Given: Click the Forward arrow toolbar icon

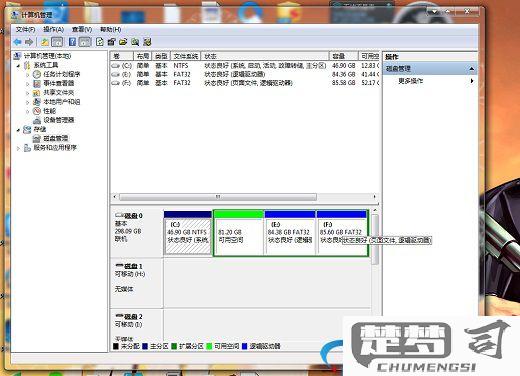Looking at the screenshot, I should tap(29, 42).
